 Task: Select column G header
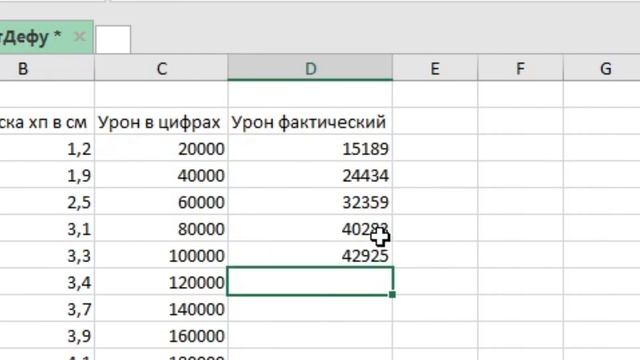pos(602,68)
